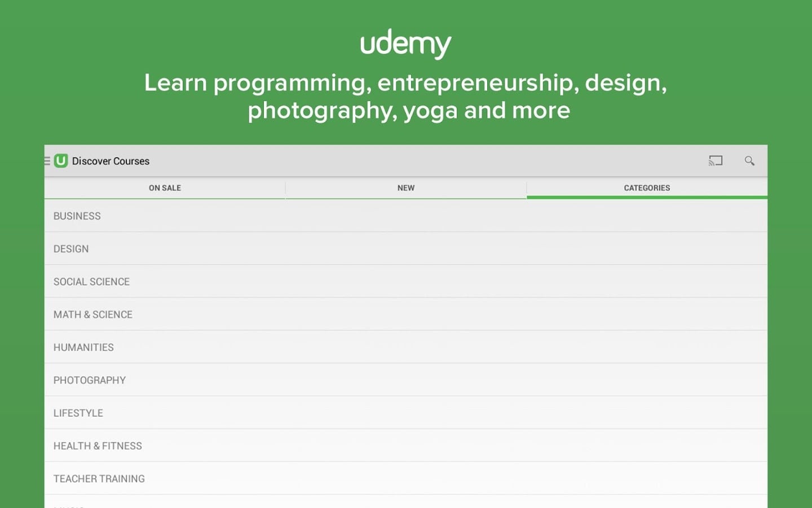Open the DESIGN category
This screenshot has width=812, height=508.
406,248
